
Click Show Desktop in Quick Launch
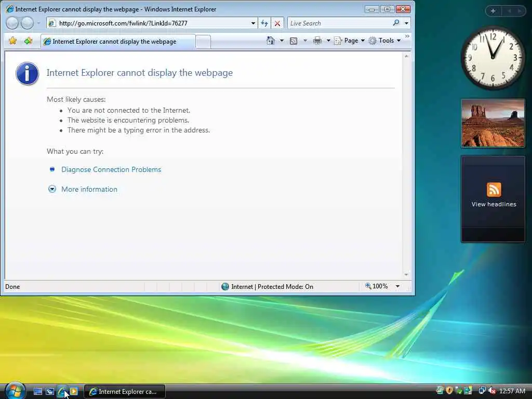pyautogui.click(x=37, y=392)
